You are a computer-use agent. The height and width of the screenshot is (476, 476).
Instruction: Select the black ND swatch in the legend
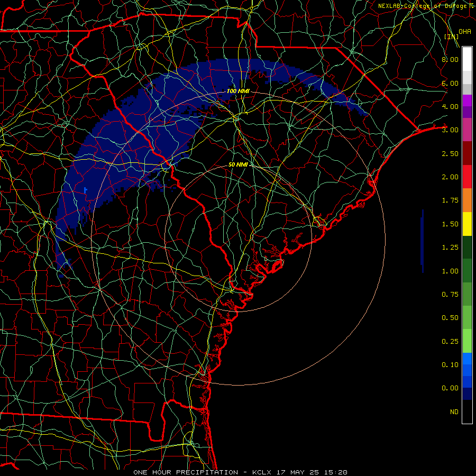[467, 411]
